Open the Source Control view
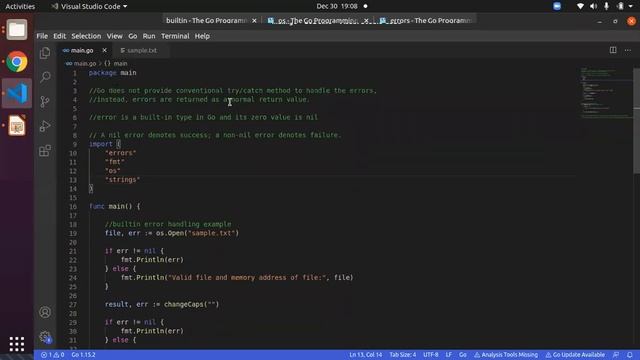Screen dimensions: 640x360 point(45,101)
